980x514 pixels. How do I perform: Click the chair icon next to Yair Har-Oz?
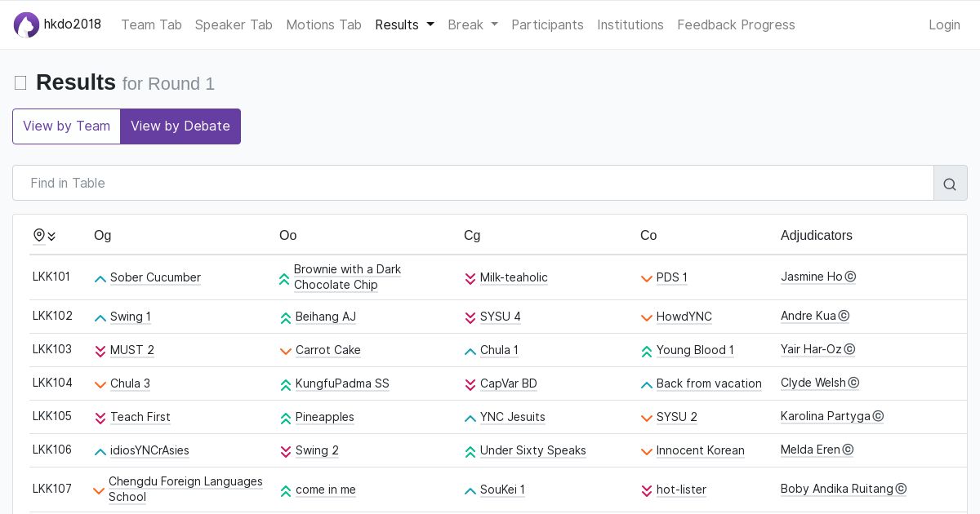[849, 349]
